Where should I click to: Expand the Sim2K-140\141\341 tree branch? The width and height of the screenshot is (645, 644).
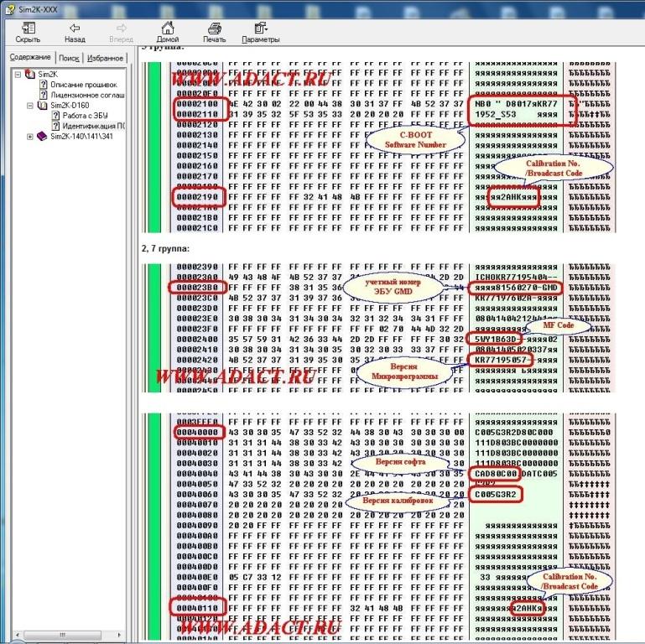tap(30, 137)
